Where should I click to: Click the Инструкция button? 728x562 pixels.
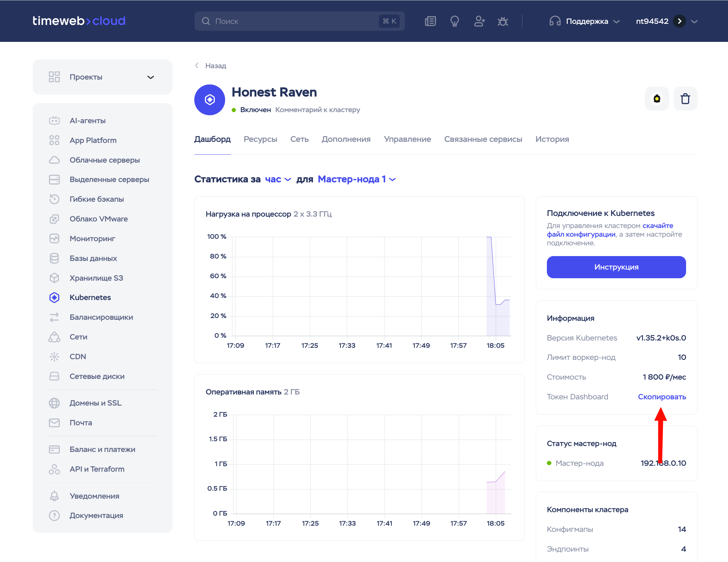pos(616,267)
